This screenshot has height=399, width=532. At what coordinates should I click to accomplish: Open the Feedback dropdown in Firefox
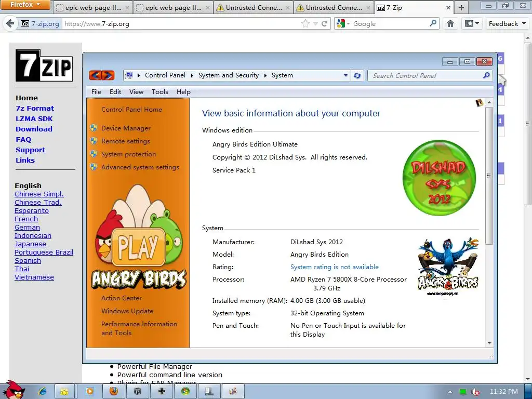click(507, 23)
